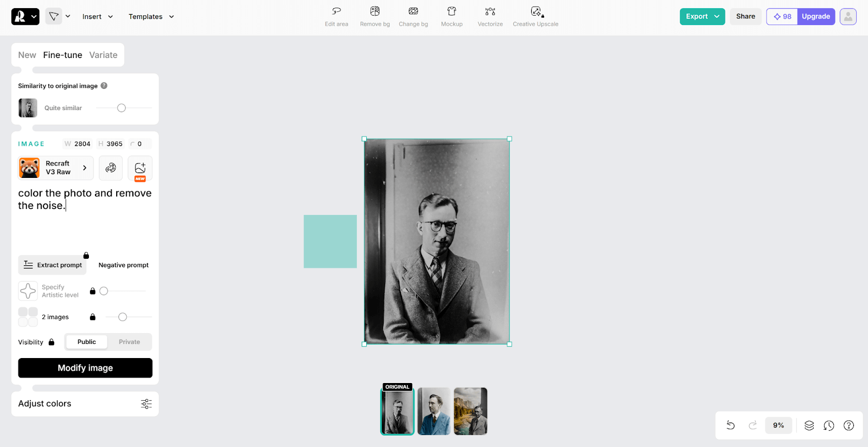868x447 pixels.
Task: Switch to the Variate tab
Action: [103, 55]
